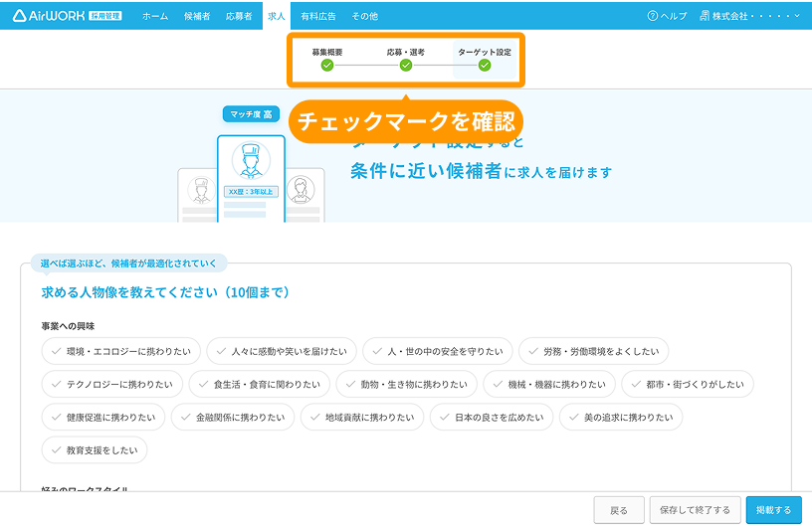Toggle 都市・街づくりがしたい chip
This screenshot has width=812, height=529.
(x=688, y=385)
